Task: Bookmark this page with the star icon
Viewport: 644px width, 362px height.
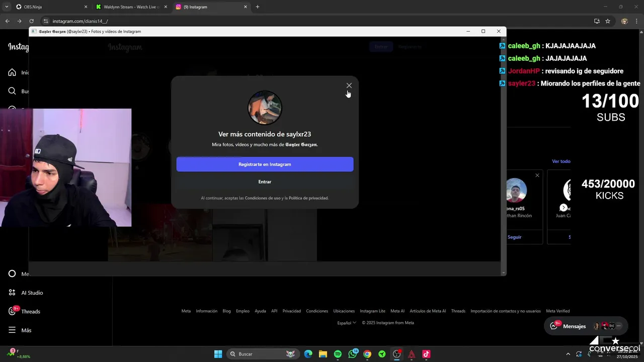Action: 608,21
